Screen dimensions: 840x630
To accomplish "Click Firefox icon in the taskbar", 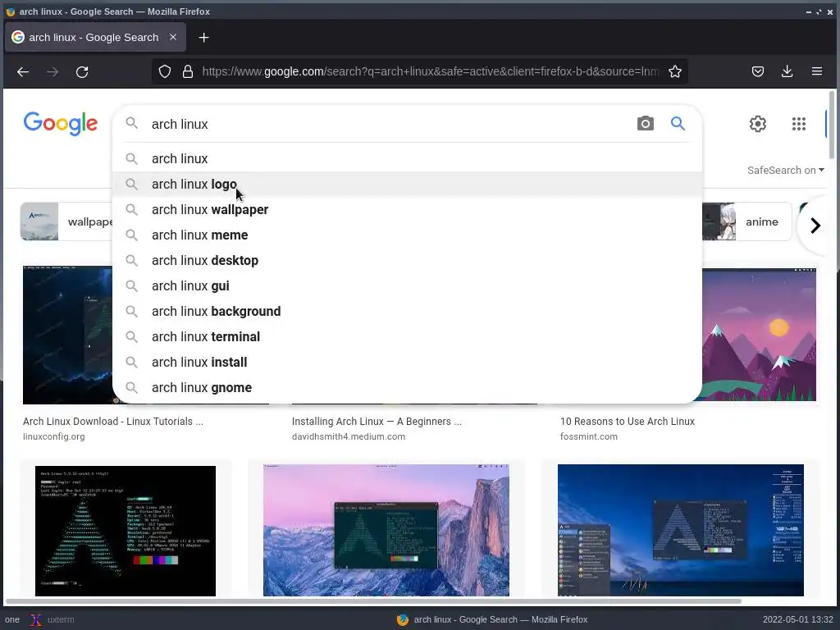I will tap(402, 620).
